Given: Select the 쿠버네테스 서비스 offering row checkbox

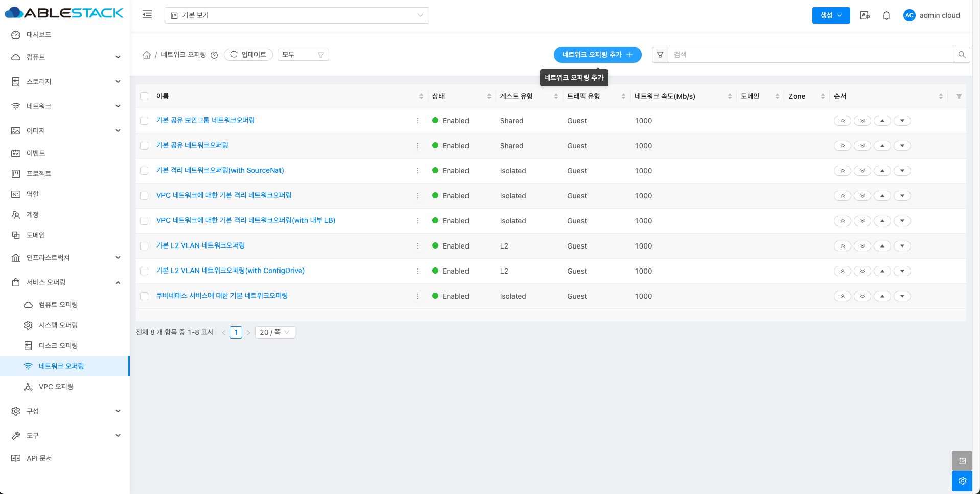Looking at the screenshot, I should pyautogui.click(x=144, y=296).
